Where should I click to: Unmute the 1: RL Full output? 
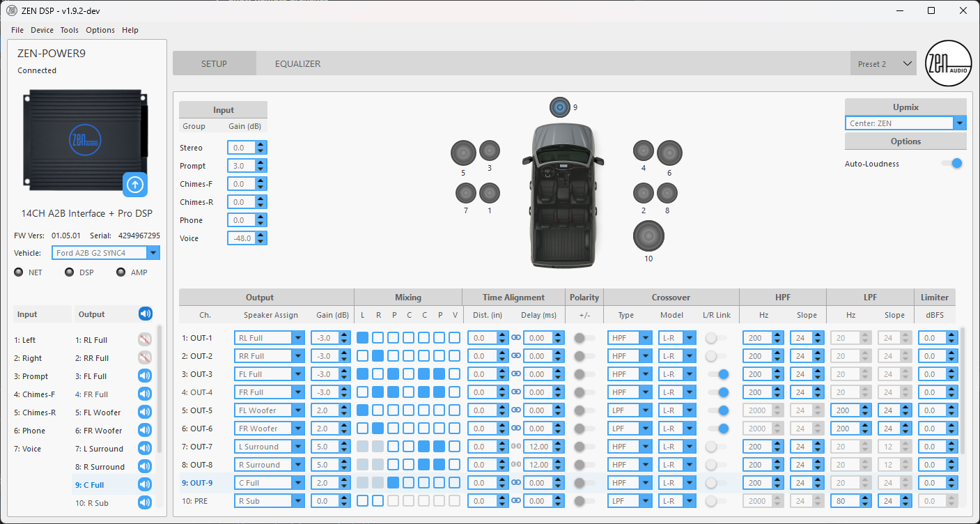pyautogui.click(x=145, y=340)
